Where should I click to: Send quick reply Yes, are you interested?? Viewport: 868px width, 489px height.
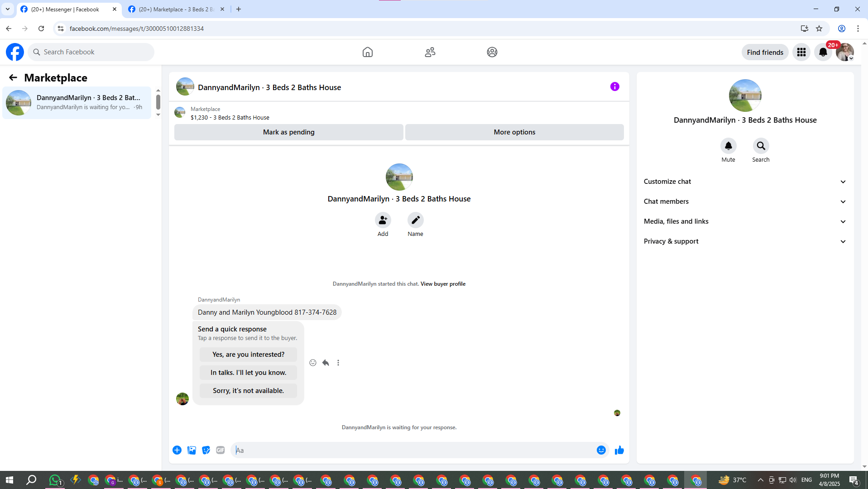(x=248, y=355)
